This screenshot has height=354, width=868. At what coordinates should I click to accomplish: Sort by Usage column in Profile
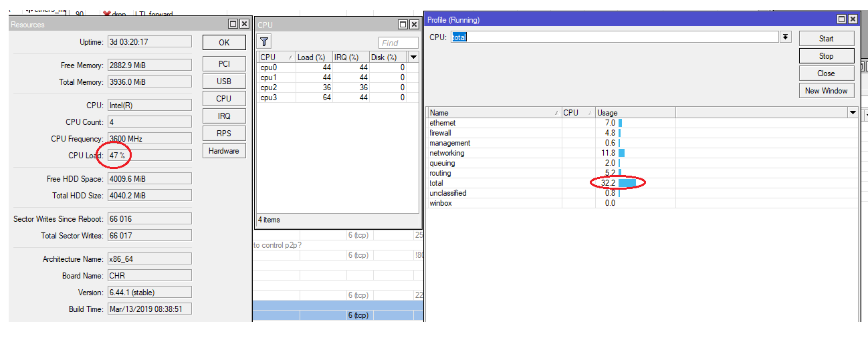[x=635, y=113]
